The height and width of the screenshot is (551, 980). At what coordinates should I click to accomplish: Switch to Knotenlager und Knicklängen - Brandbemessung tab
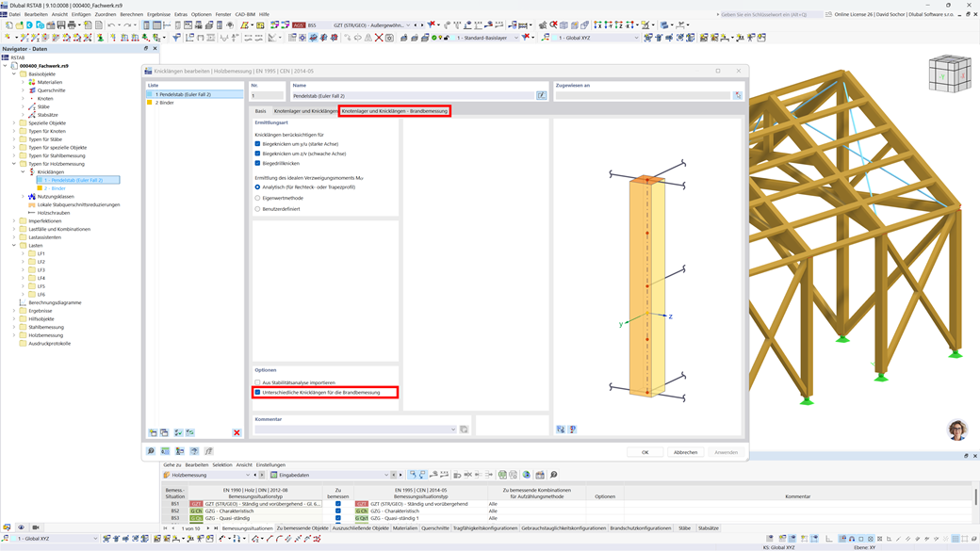pos(395,111)
